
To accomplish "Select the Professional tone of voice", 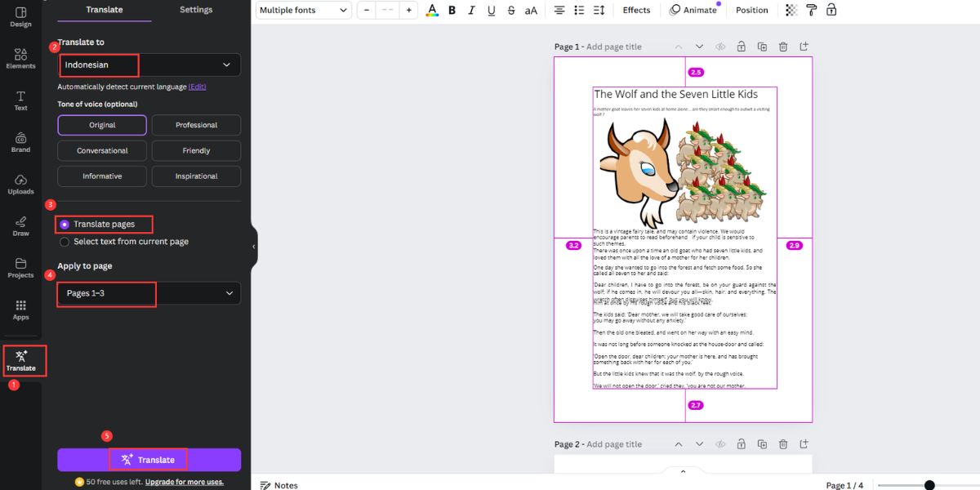I will point(196,124).
